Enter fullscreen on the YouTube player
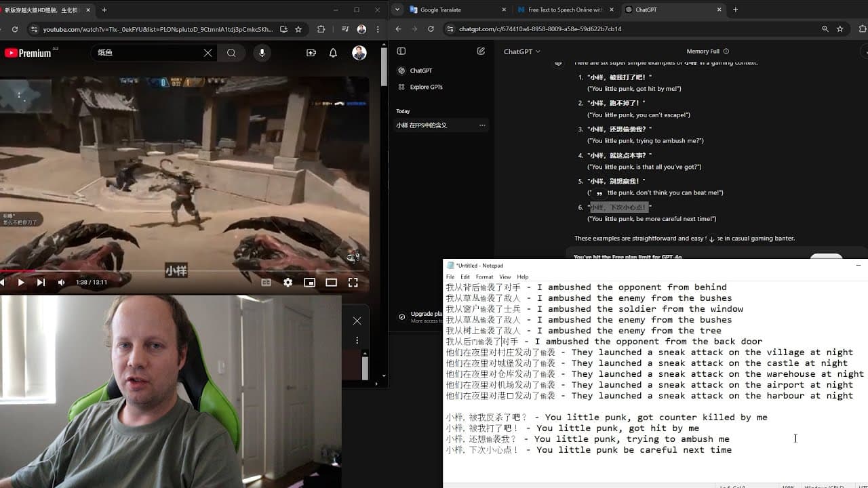868x488 pixels. click(x=353, y=283)
